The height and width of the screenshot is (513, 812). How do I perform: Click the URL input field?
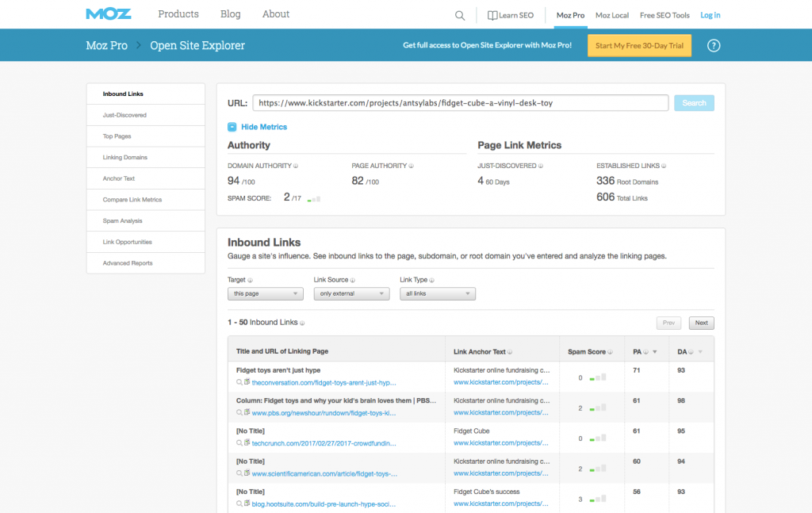click(x=461, y=103)
